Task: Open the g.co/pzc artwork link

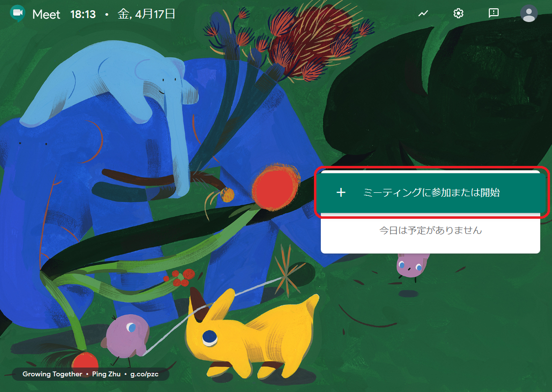Action: click(x=144, y=374)
